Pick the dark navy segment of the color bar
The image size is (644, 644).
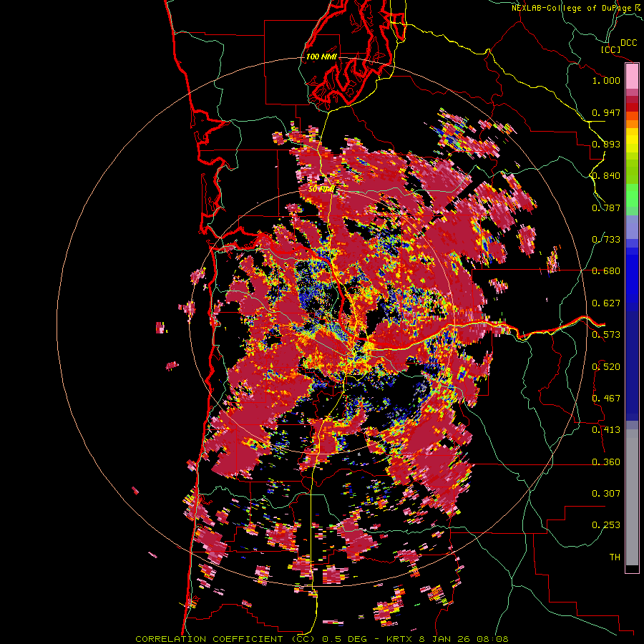[x=632, y=366]
